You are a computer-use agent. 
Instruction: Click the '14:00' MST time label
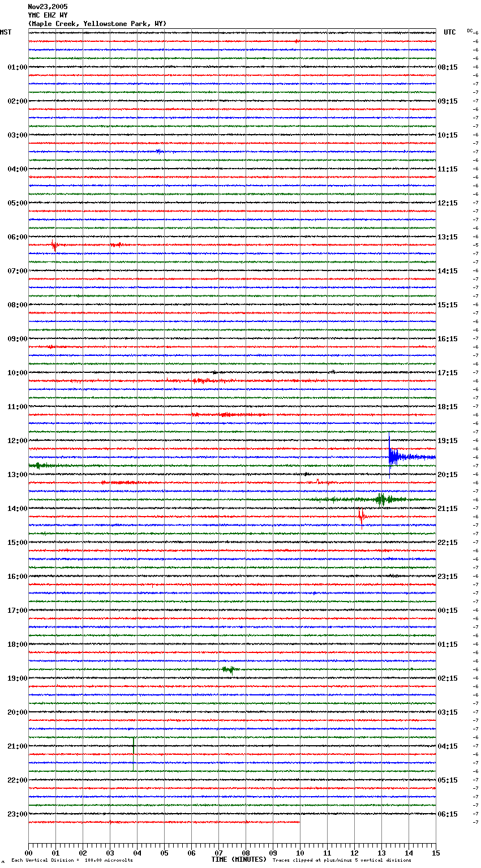point(18,509)
